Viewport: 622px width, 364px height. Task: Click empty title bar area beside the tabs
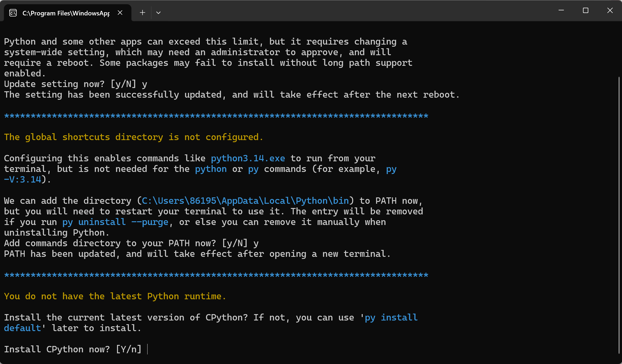coord(345,11)
